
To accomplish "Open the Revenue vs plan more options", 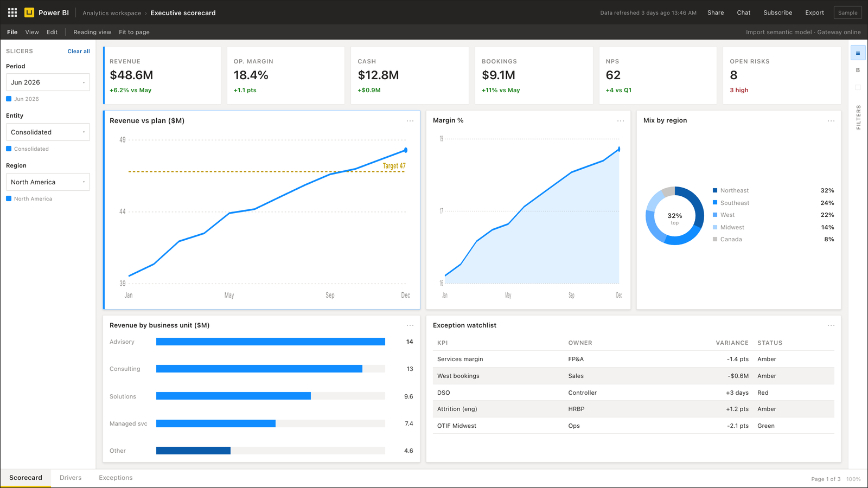I will point(410,121).
